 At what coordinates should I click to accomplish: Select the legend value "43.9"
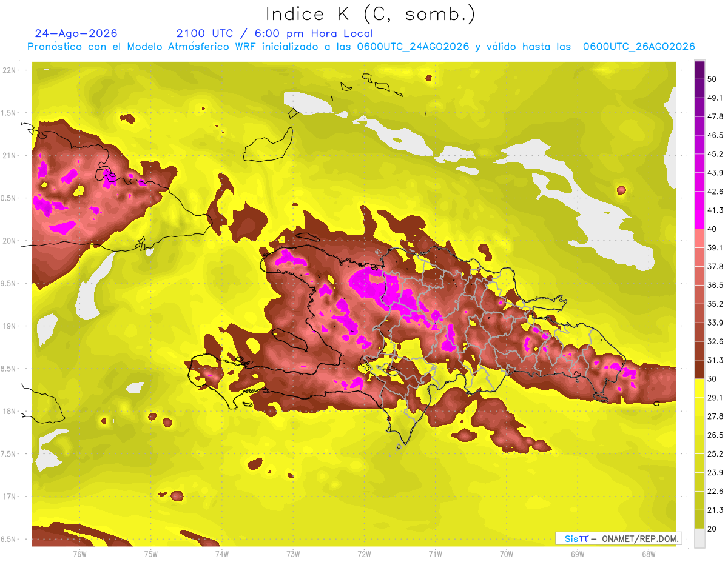715,173
